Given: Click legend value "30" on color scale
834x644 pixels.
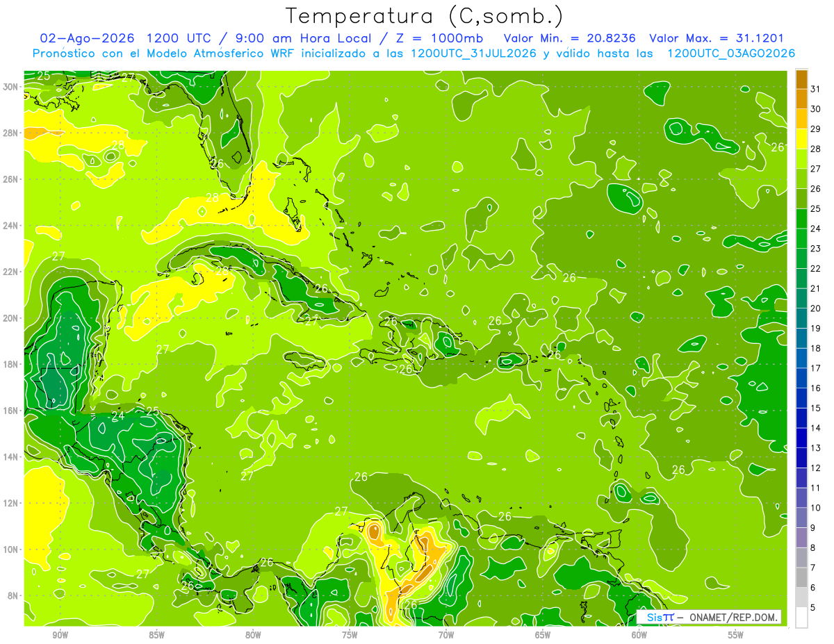Looking at the screenshot, I should pos(816,109).
